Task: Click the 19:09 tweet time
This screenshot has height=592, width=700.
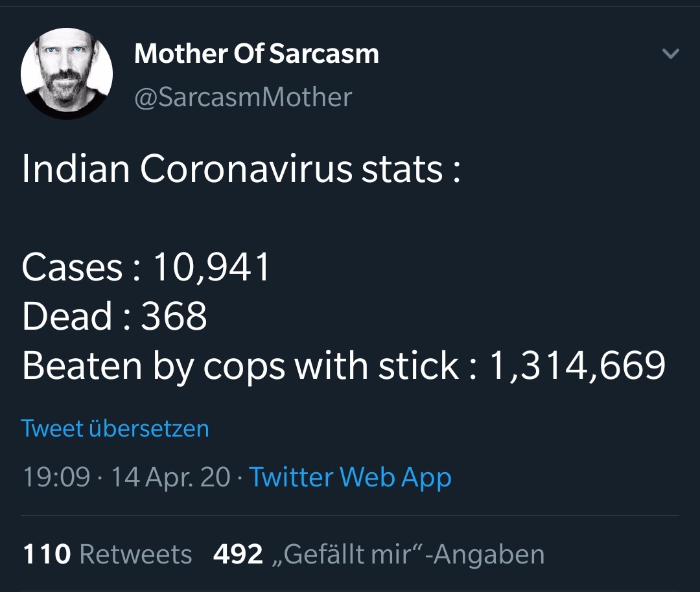Action: pos(56,477)
